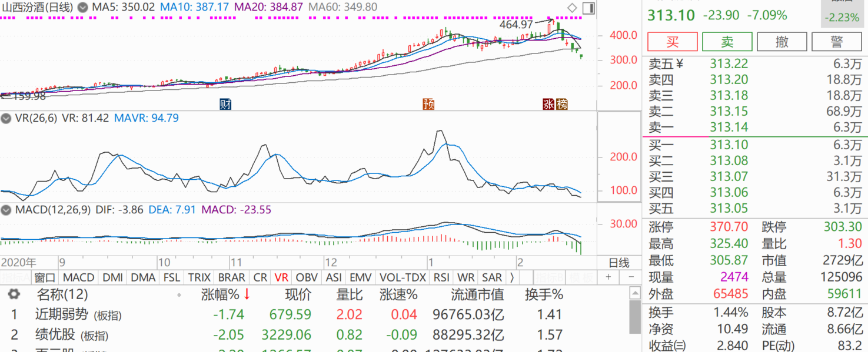Zoom in chart with plus button

coord(608,277)
